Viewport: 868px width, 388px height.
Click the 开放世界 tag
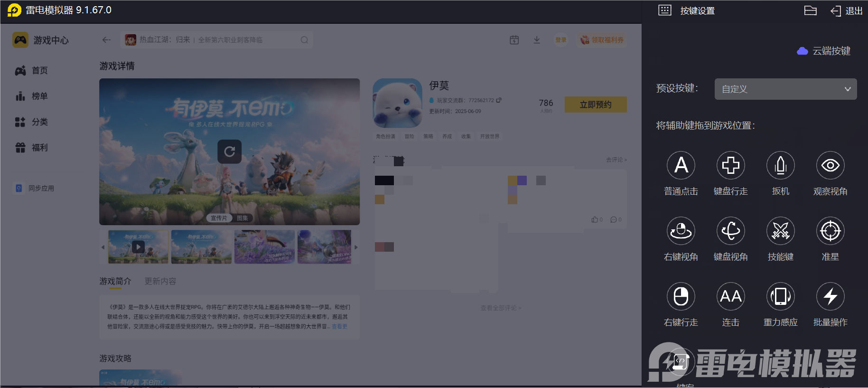(x=489, y=136)
